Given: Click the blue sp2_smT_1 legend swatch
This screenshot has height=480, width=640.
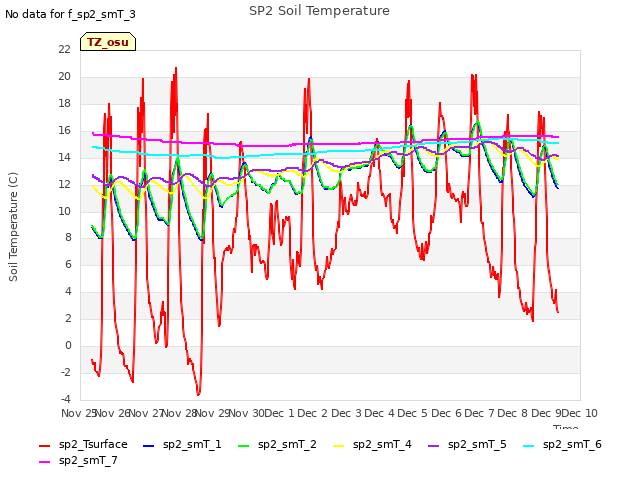Looking at the screenshot, I should tap(149, 446).
